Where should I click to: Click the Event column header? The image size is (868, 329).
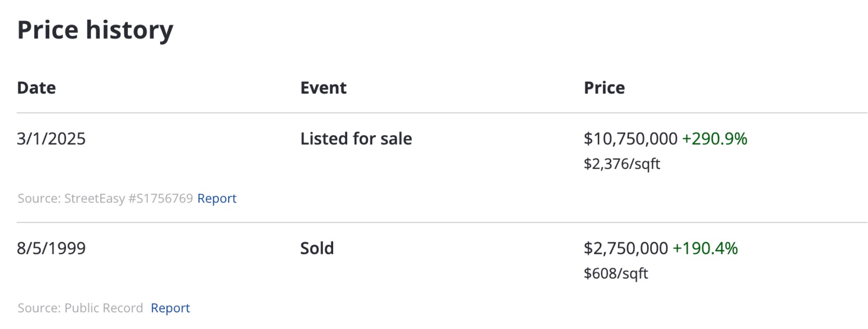pyautogui.click(x=324, y=88)
